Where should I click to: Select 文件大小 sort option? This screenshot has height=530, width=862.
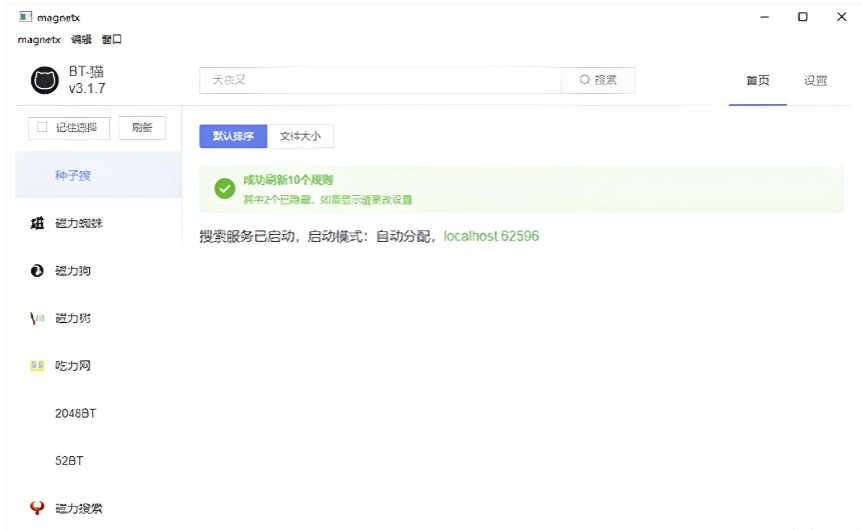(x=300, y=136)
